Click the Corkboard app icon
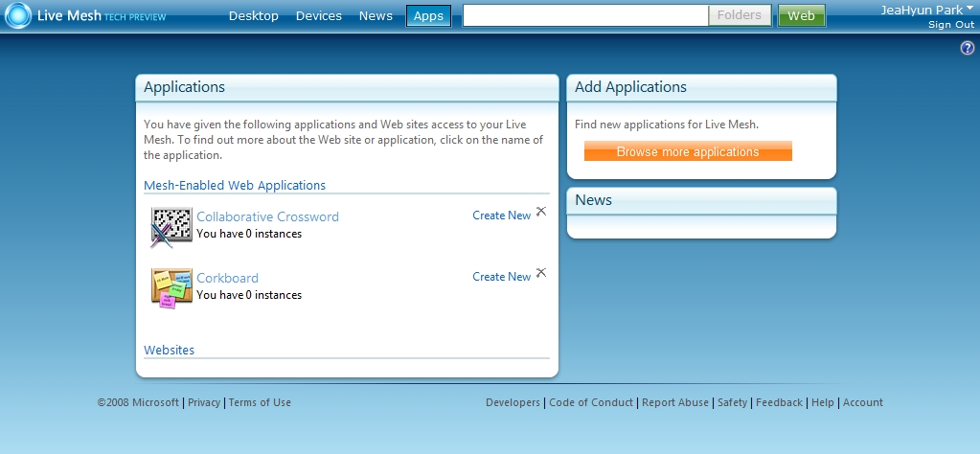 tap(171, 288)
